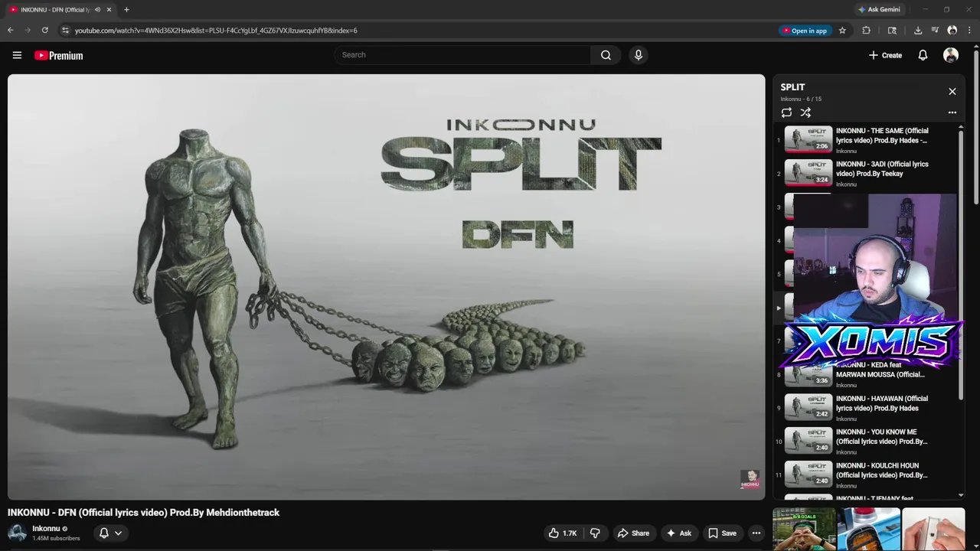
Task: Open the SPLIT playlist title
Action: (792, 87)
